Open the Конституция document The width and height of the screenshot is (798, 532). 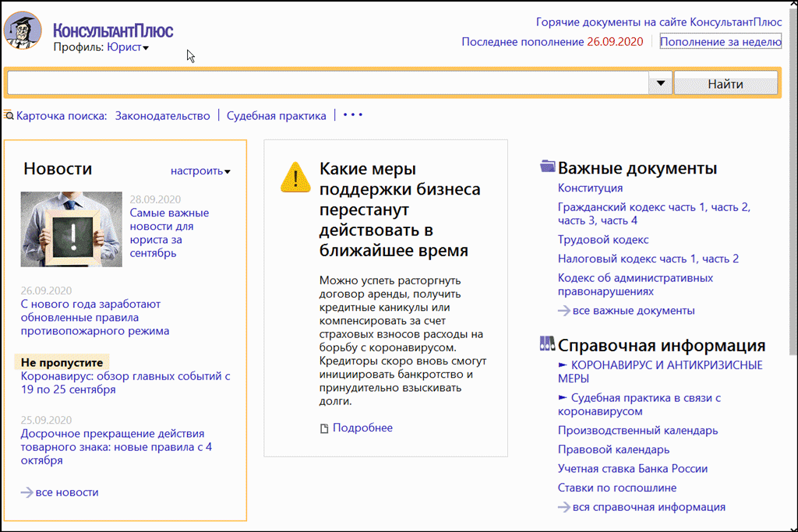click(x=590, y=188)
